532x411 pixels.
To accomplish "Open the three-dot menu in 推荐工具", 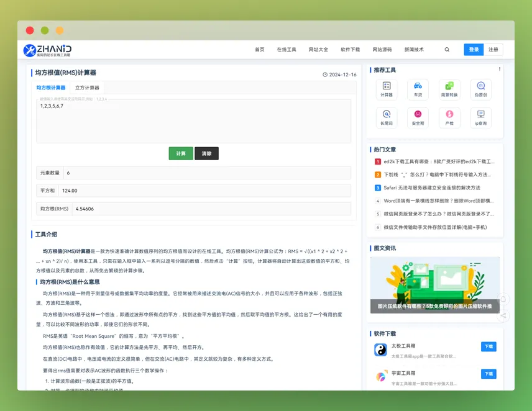I will [x=500, y=69].
